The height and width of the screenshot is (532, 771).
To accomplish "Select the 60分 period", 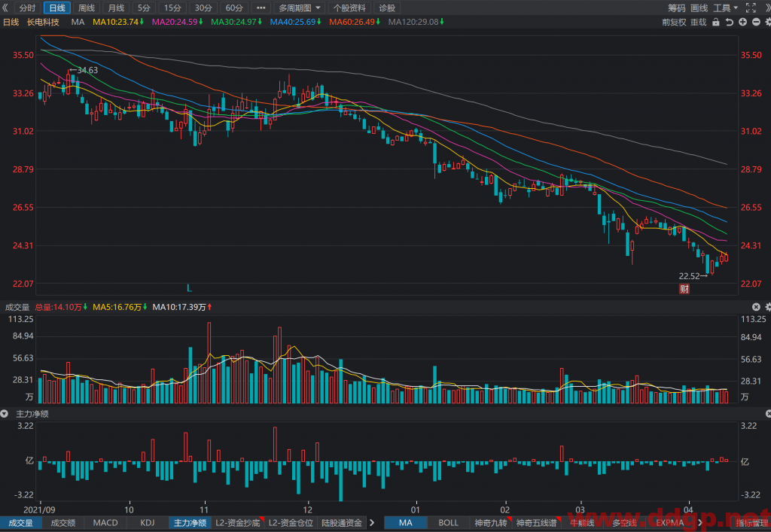I will click(234, 8).
